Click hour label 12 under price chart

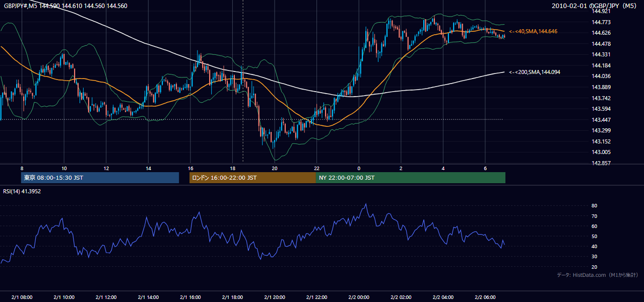(106, 168)
